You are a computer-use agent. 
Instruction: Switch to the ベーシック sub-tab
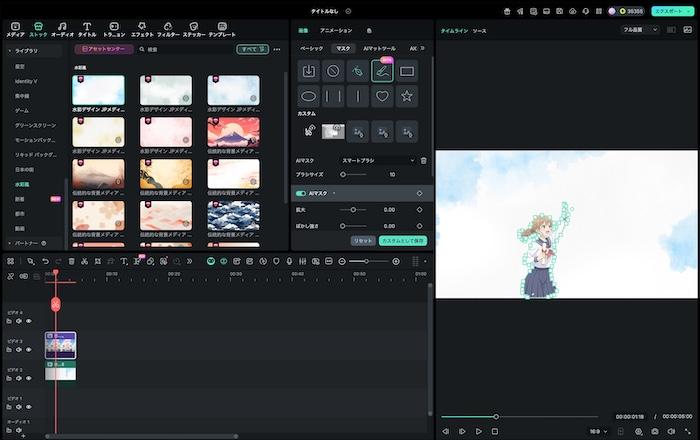(x=312, y=48)
